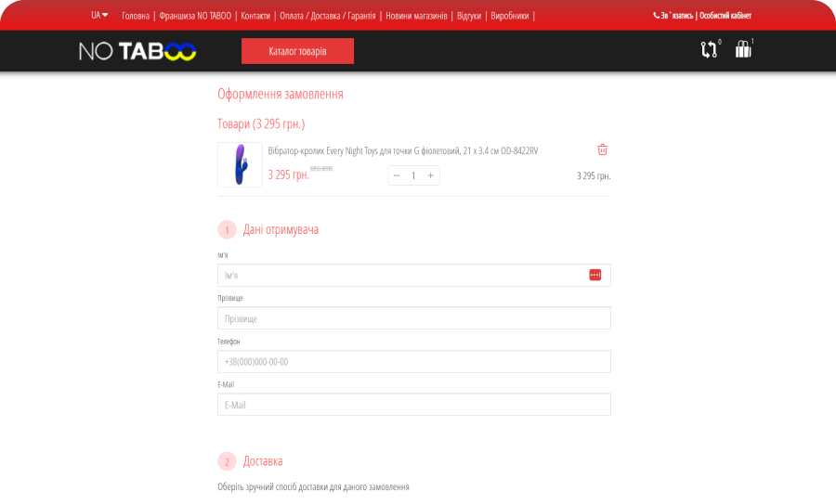Click the Оформлення замовлення heading
836x504 pixels.
coord(281,95)
